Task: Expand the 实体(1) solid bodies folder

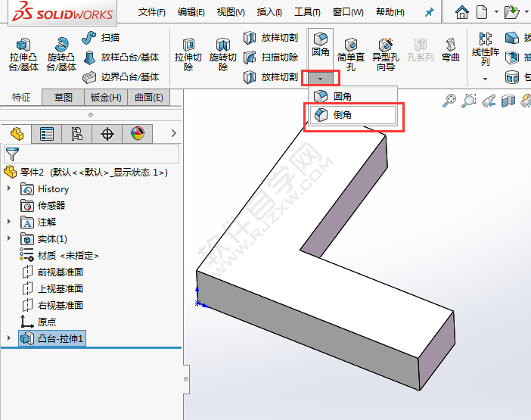Action: click(9, 238)
